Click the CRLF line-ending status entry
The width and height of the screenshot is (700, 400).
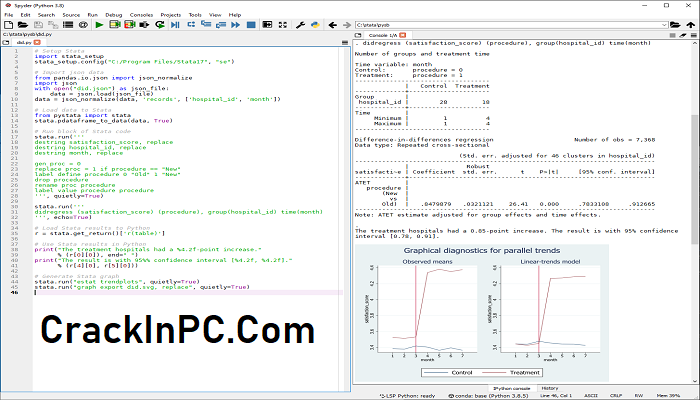616,396
